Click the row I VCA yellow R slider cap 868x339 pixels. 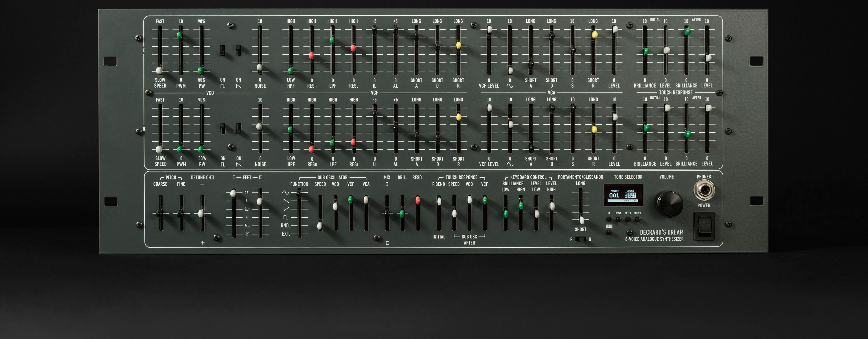(x=595, y=34)
